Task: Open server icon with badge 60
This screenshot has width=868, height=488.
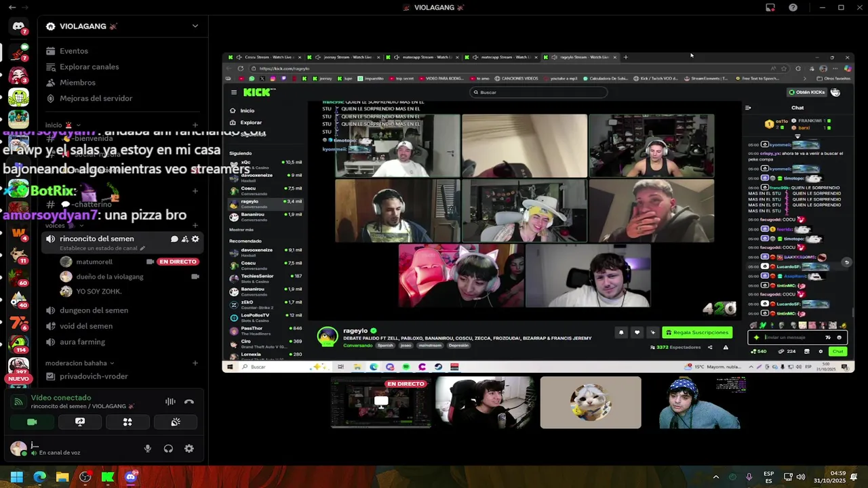Action: pos(18,278)
